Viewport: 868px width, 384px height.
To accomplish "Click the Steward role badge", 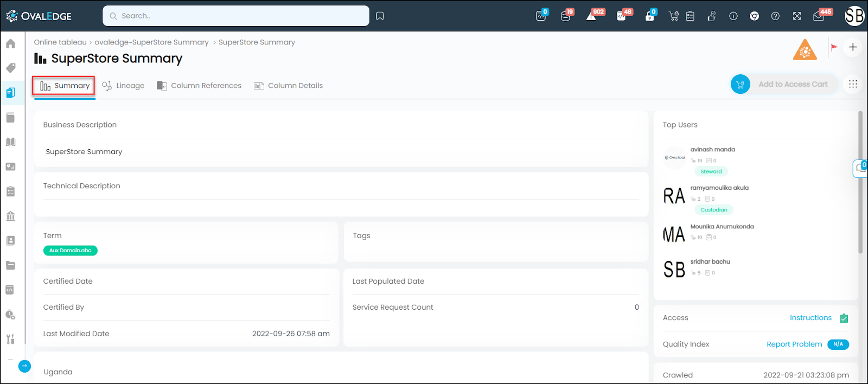I will tap(711, 171).
